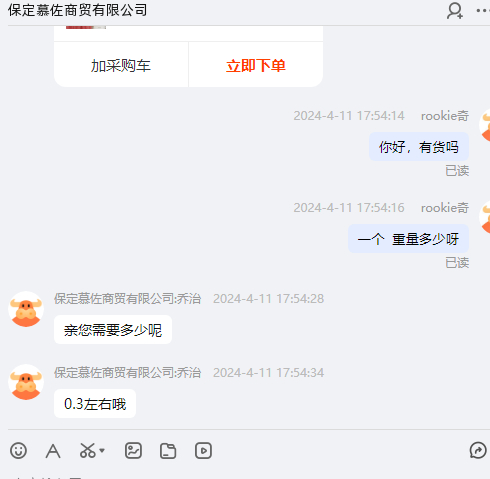490x479 pixels.
Task: Click seller avatar next to 0.3左右哦
Action: (26, 382)
